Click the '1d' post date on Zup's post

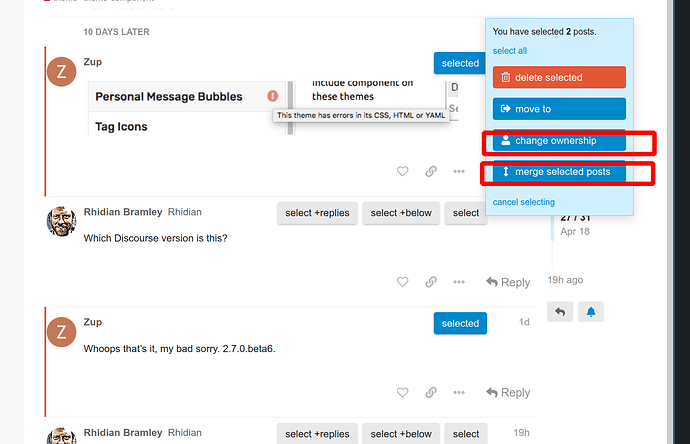click(x=524, y=322)
